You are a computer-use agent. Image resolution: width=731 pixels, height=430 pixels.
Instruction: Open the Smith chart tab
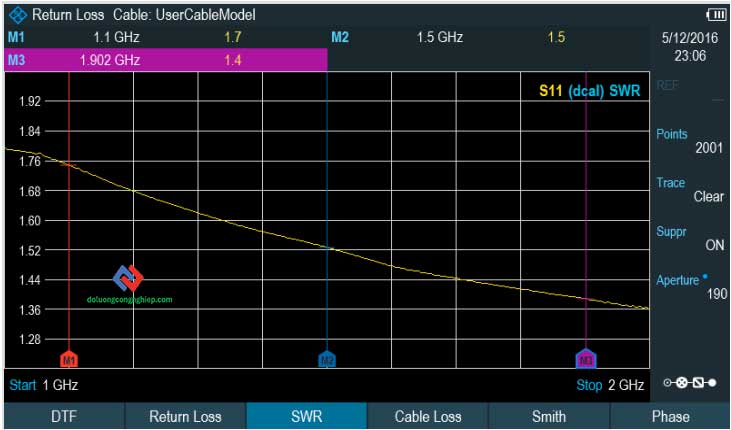click(549, 416)
